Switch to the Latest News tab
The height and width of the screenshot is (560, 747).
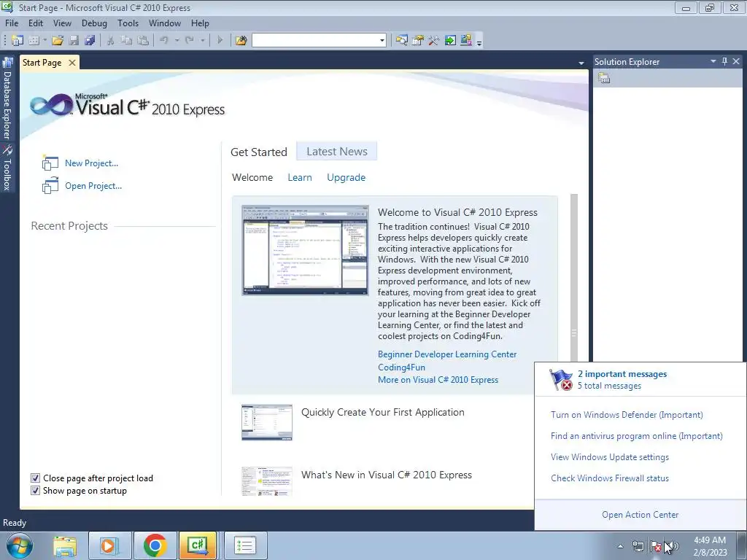coord(337,152)
